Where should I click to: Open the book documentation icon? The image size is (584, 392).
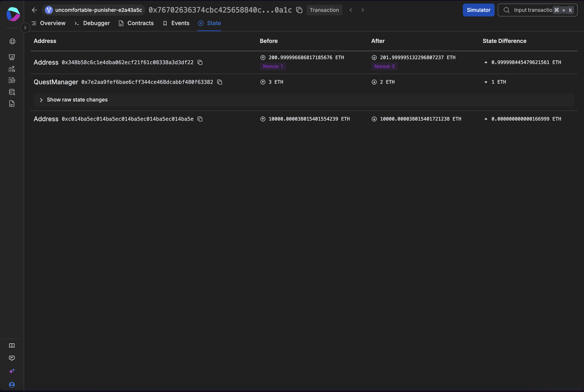[x=12, y=345]
